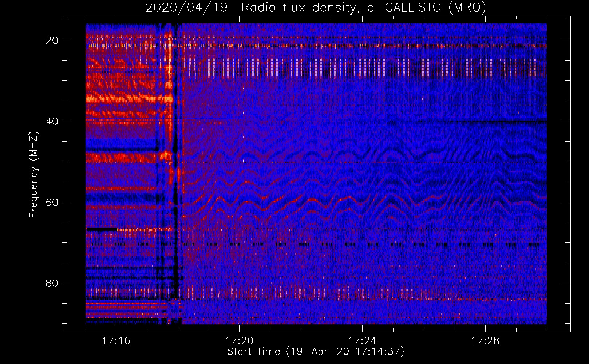The image size is (589, 364).
Task: Click the 'Start Time (19-Apr-20 17:14:37)' label
Action: (x=316, y=352)
